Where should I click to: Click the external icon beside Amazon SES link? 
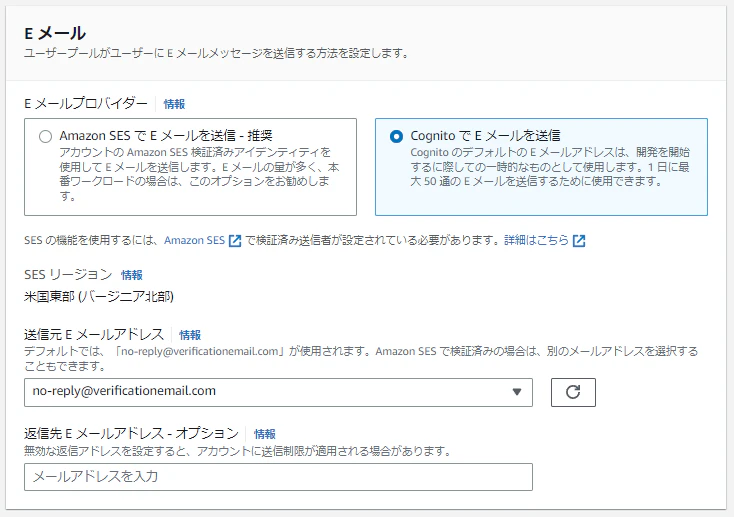coord(235,241)
